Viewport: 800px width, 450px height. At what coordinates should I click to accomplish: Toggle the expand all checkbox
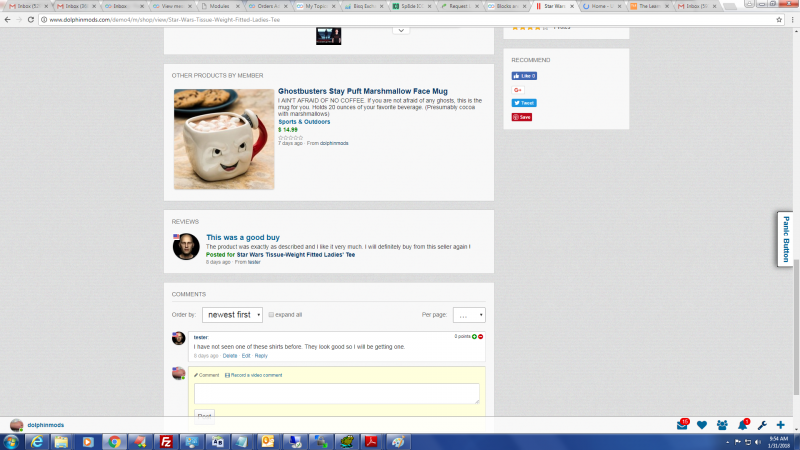(271, 315)
